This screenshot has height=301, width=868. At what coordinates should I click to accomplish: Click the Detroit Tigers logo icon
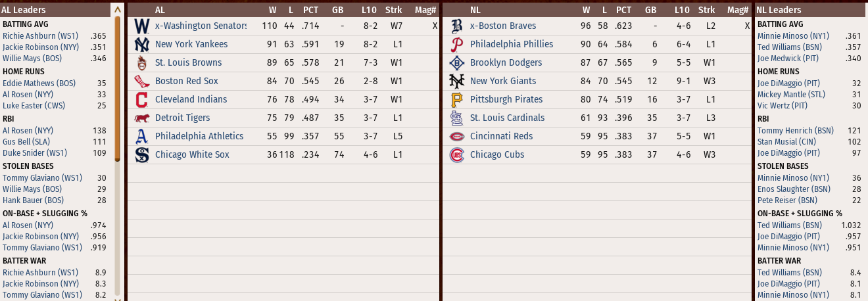pyautogui.click(x=141, y=118)
